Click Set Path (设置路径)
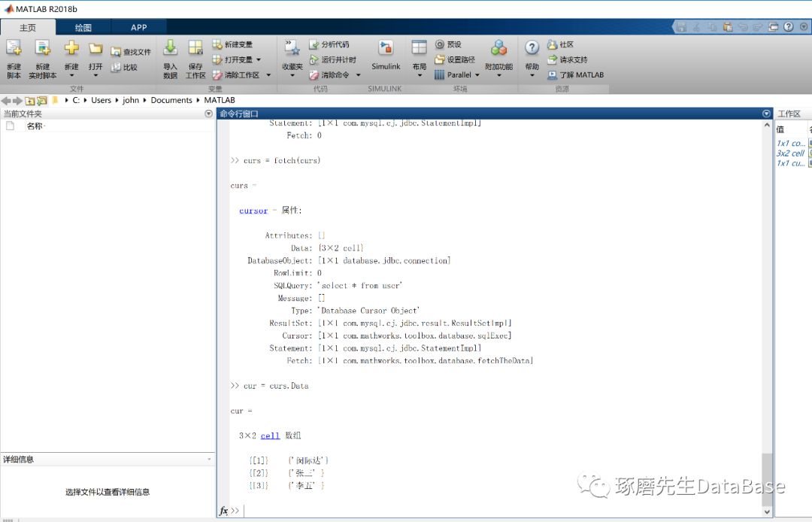 pos(455,59)
